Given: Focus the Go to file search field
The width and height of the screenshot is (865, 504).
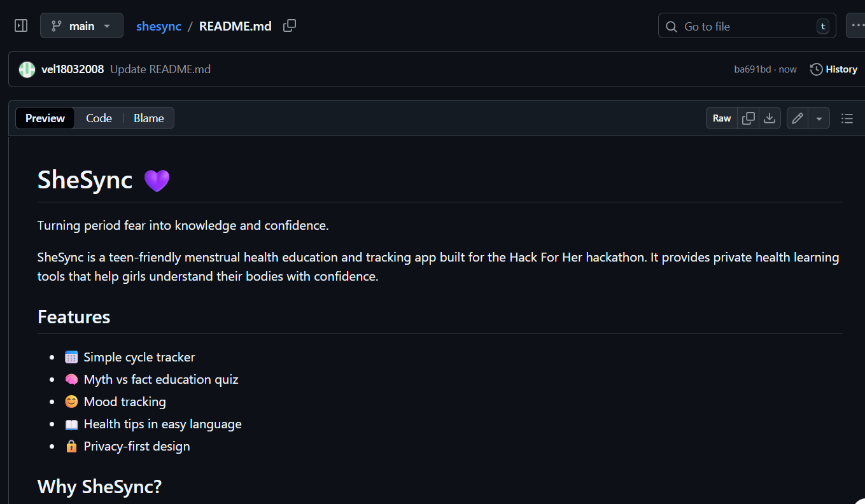Looking at the screenshot, I should (x=747, y=26).
